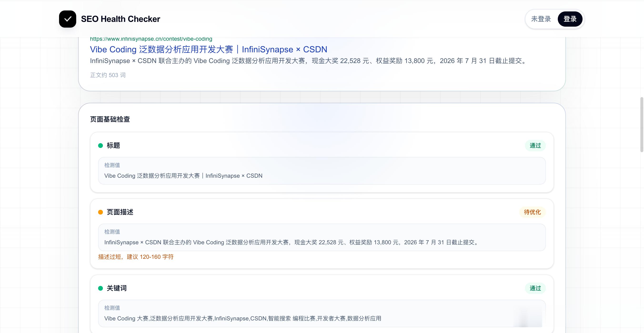Viewport: 644px width, 333px height.
Task: Click the 通过 badge in the 标题 card
Action: pyautogui.click(x=535, y=146)
